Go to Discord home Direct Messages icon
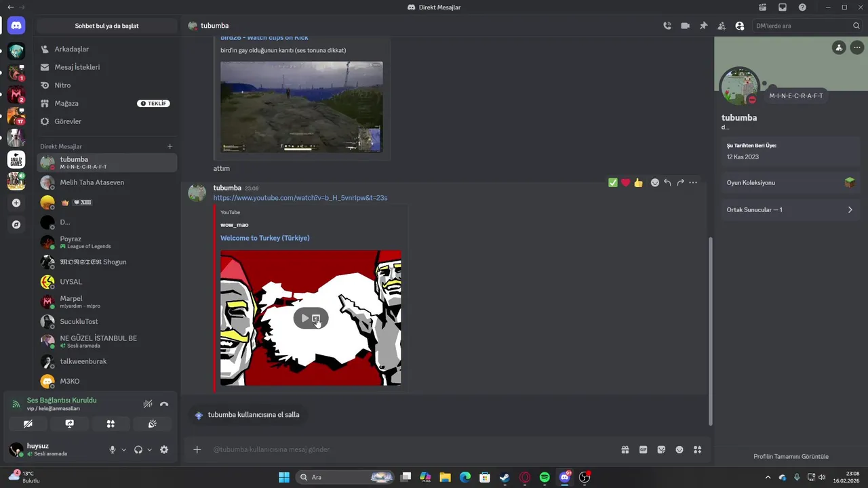Screen dimensions: 868x488 (16, 26)
